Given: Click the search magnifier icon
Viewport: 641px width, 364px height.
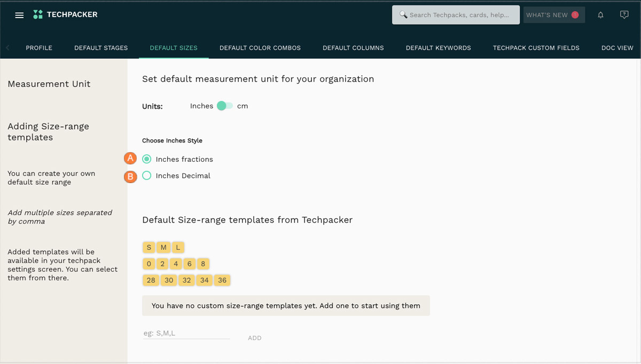Looking at the screenshot, I should click(x=403, y=15).
